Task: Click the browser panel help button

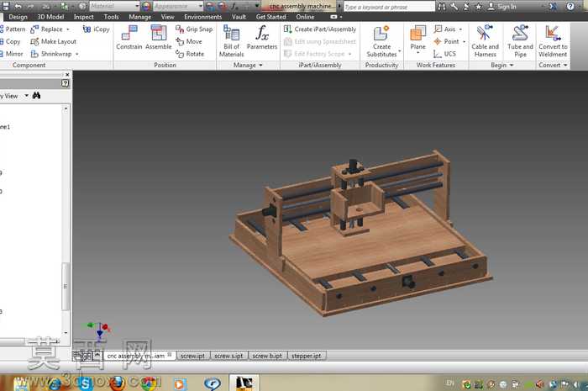Action: point(66,83)
